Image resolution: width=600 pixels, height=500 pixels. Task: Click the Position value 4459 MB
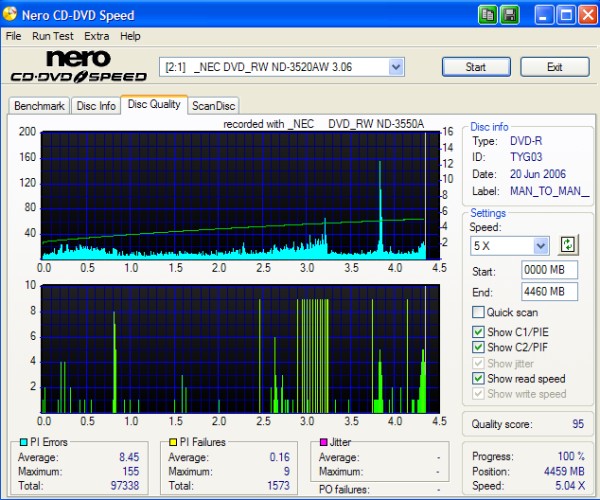click(564, 471)
